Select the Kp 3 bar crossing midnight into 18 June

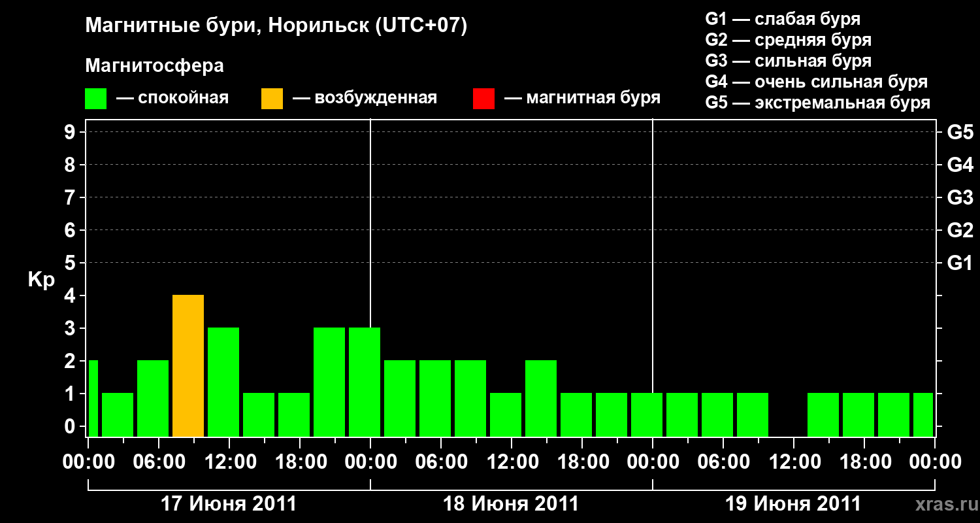pyautogui.click(x=365, y=382)
